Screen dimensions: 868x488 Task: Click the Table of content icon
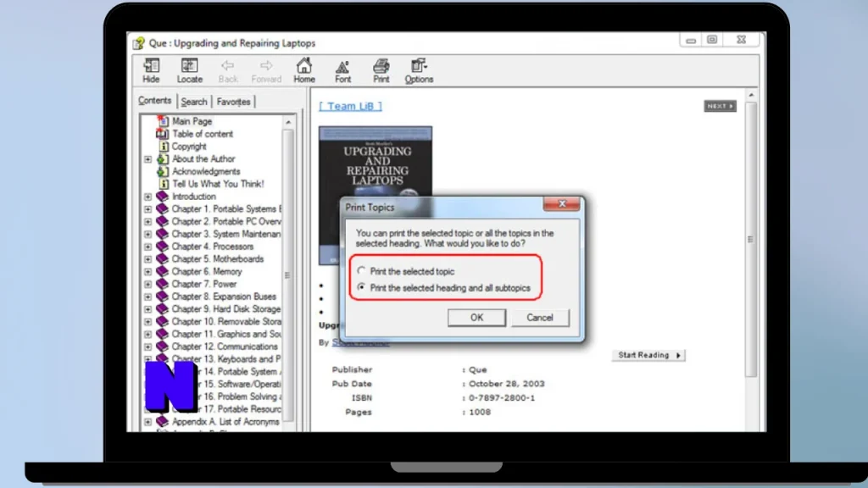[162, 133]
